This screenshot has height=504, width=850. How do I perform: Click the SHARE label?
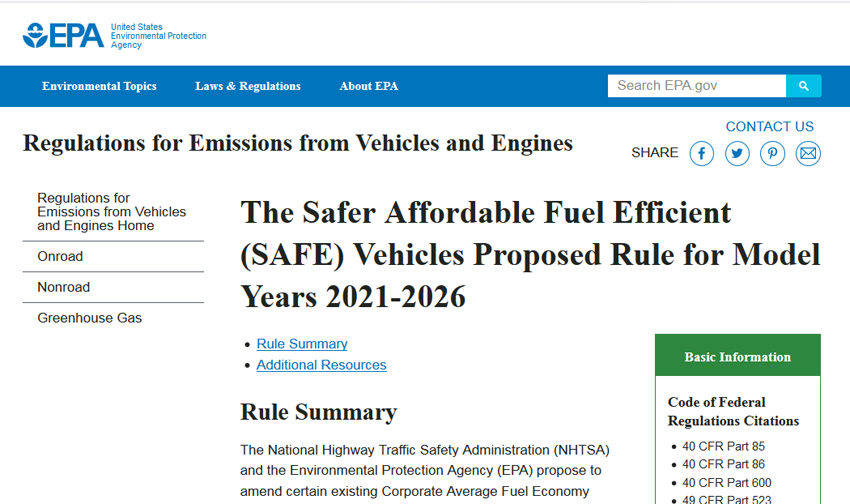655,153
